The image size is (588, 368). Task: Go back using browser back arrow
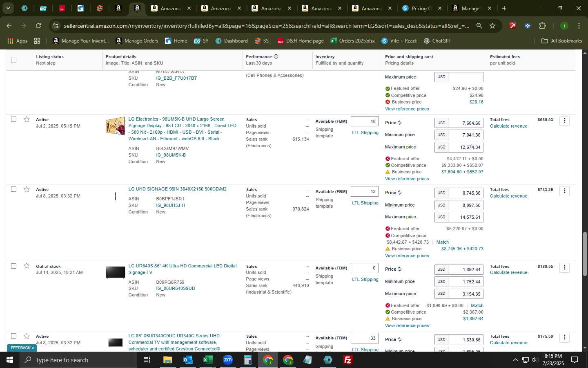click(x=9, y=26)
